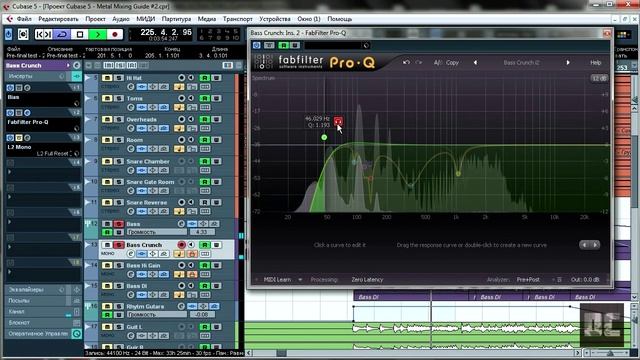640x360 pixels.
Task: Go to next marker in transport
Action: (x=48, y=34)
